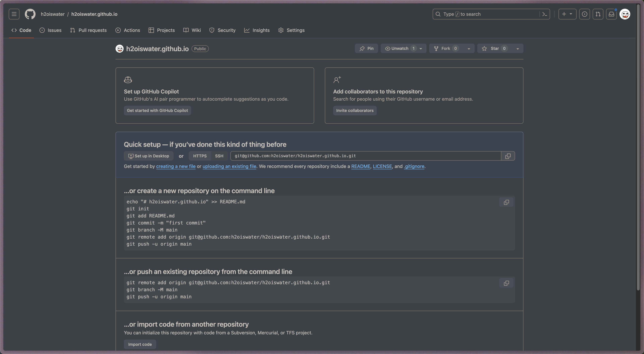
Task: Click Invite collaborators button
Action: click(x=355, y=111)
